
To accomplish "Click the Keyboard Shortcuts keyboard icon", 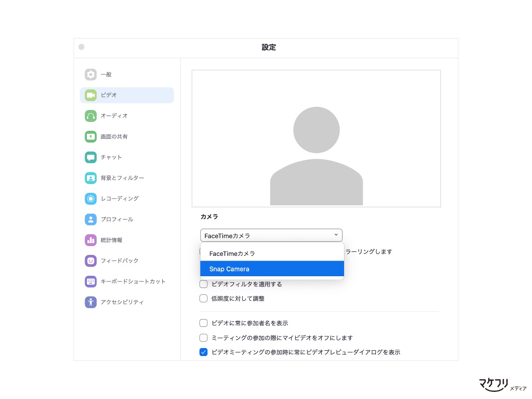I will [x=90, y=282].
